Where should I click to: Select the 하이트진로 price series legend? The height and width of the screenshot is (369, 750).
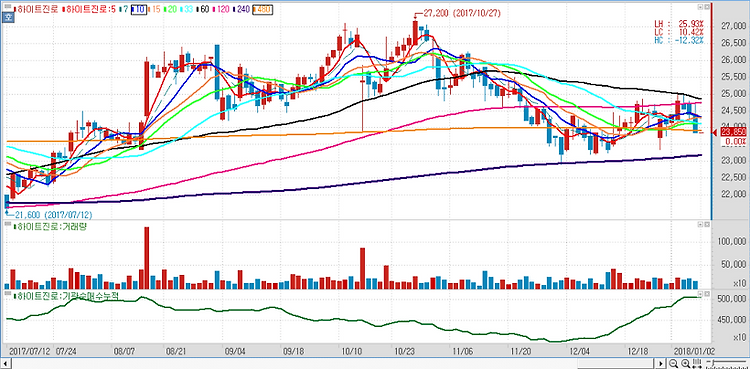(x=36, y=9)
